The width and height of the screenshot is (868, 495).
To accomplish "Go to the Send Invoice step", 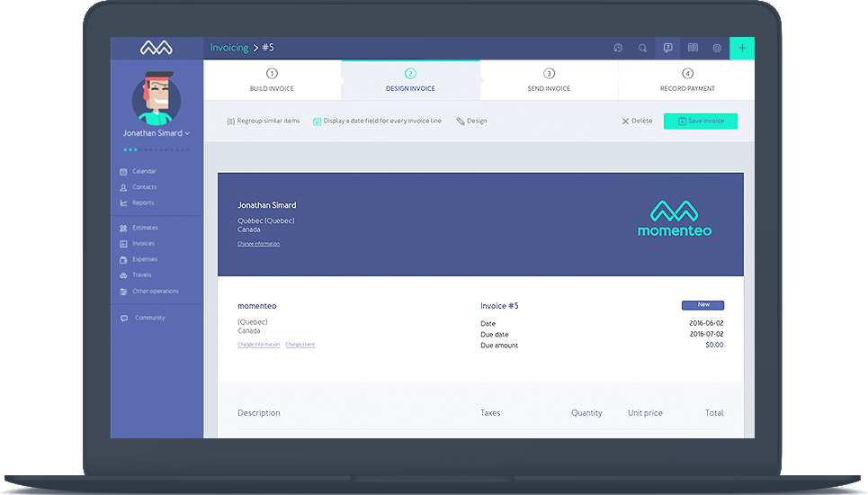I will click(x=549, y=80).
